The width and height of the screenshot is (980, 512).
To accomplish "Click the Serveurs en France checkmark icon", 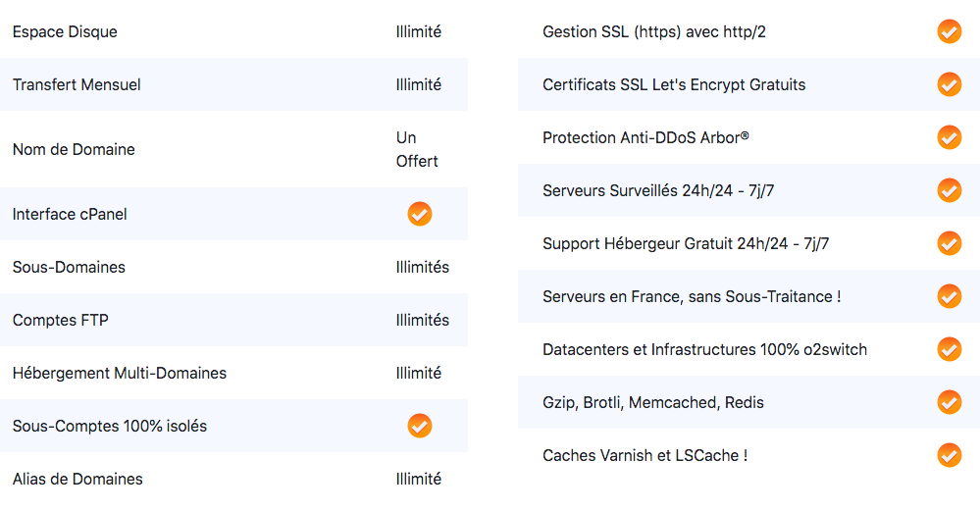I will tap(949, 296).
